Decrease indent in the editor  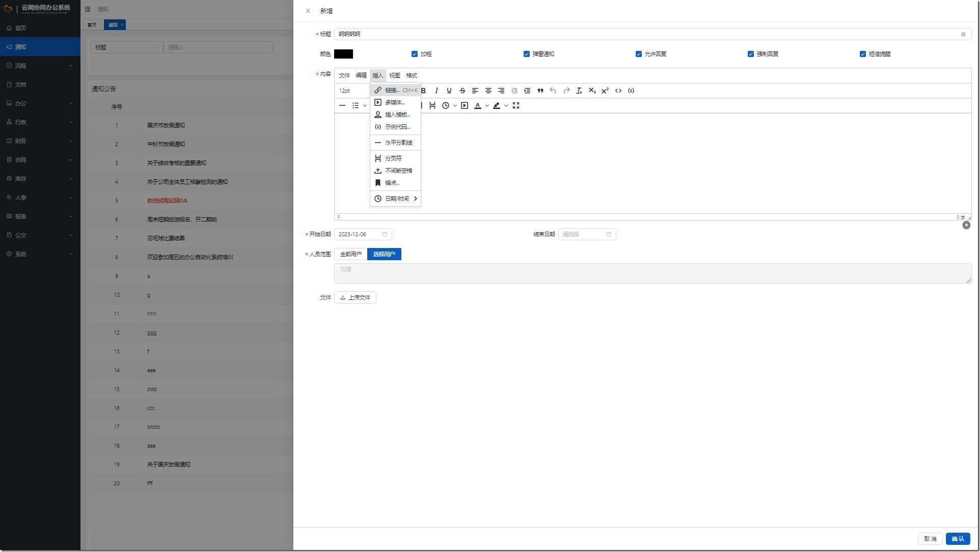pyautogui.click(x=514, y=91)
